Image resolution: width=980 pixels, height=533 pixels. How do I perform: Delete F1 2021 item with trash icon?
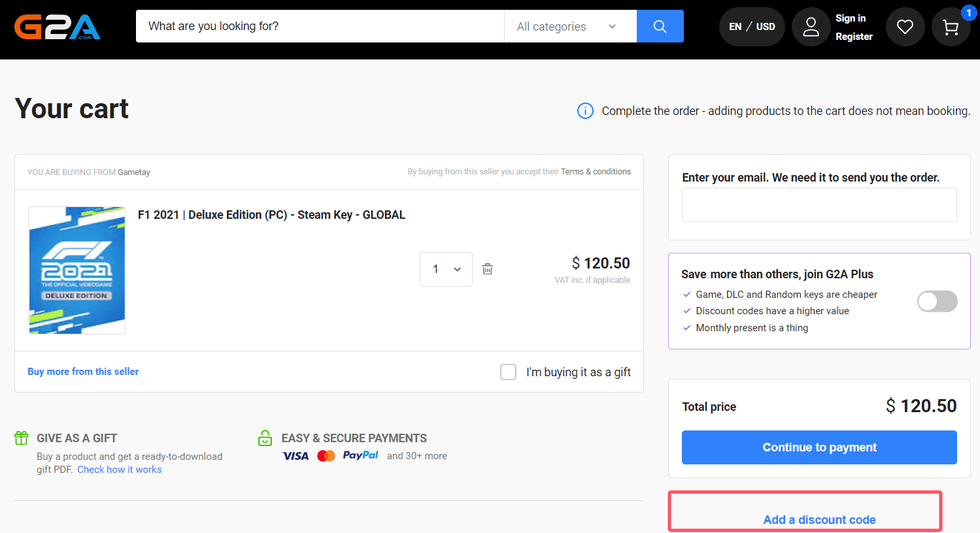(487, 269)
